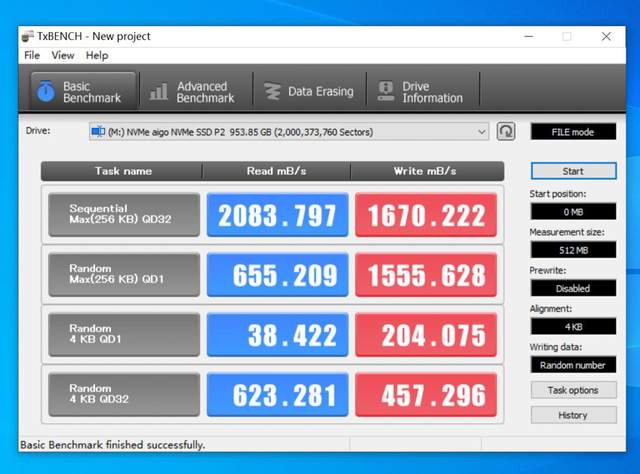Open the Help menu
Viewport: 640px width, 474px height.
(x=97, y=55)
